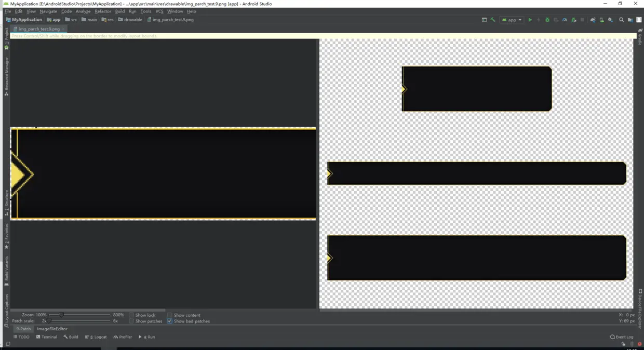Open the Terminal tool window
Image resolution: width=644 pixels, height=350 pixels.
pos(46,337)
